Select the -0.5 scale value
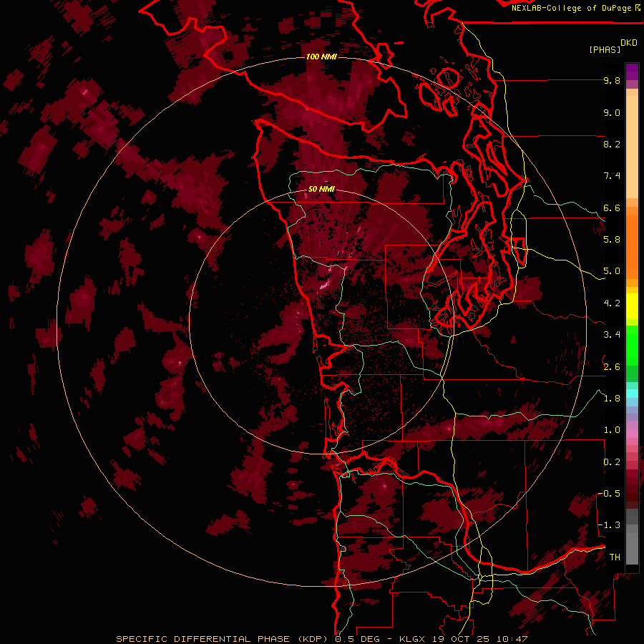Screen dimensions: 644x644 pyautogui.click(x=609, y=494)
